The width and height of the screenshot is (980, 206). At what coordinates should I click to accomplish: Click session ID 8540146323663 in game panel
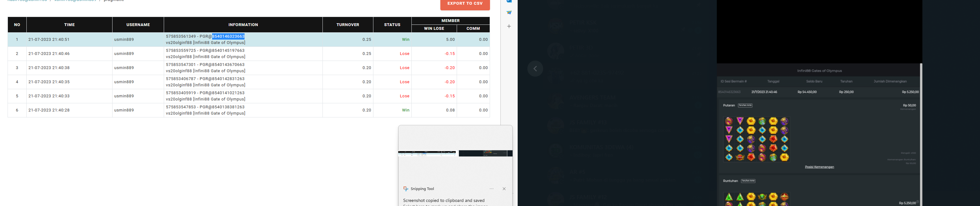click(729, 92)
